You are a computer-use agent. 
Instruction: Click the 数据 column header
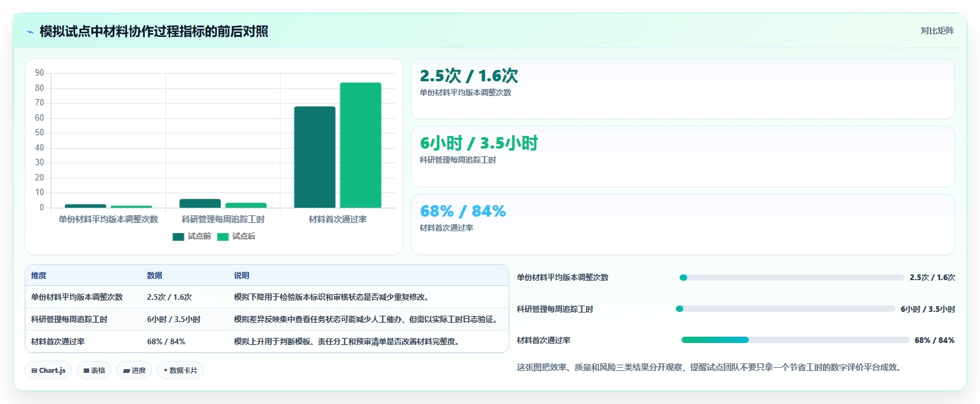click(x=155, y=276)
